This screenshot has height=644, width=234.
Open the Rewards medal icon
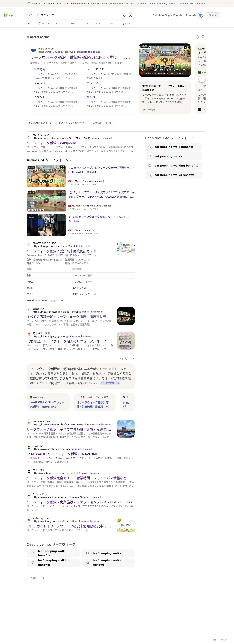(200, 15)
